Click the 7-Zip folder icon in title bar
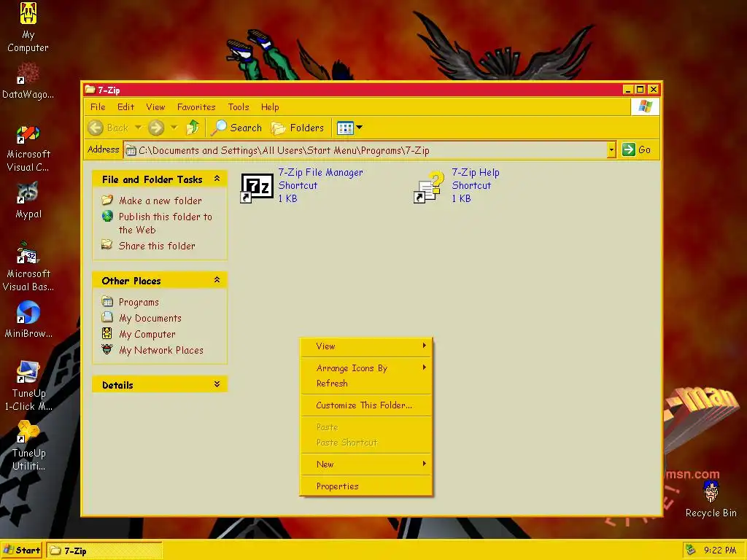This screenshot has width=747, height=560. click(90, 90)
